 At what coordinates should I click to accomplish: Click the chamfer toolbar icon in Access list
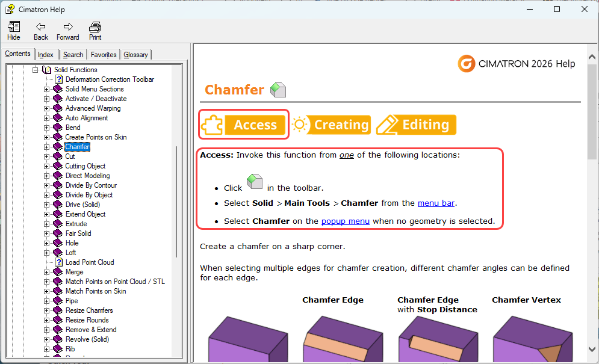click(255, 182)
